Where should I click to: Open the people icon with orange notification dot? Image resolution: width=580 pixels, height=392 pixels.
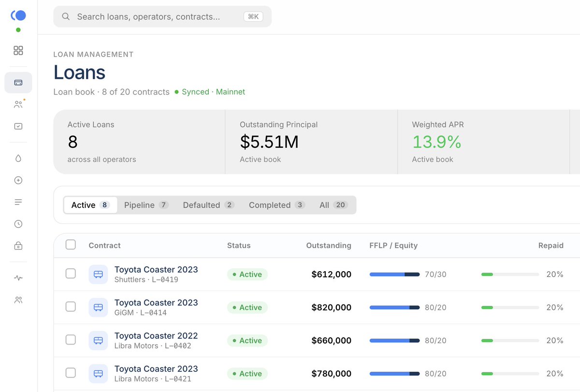coord(18,104)
